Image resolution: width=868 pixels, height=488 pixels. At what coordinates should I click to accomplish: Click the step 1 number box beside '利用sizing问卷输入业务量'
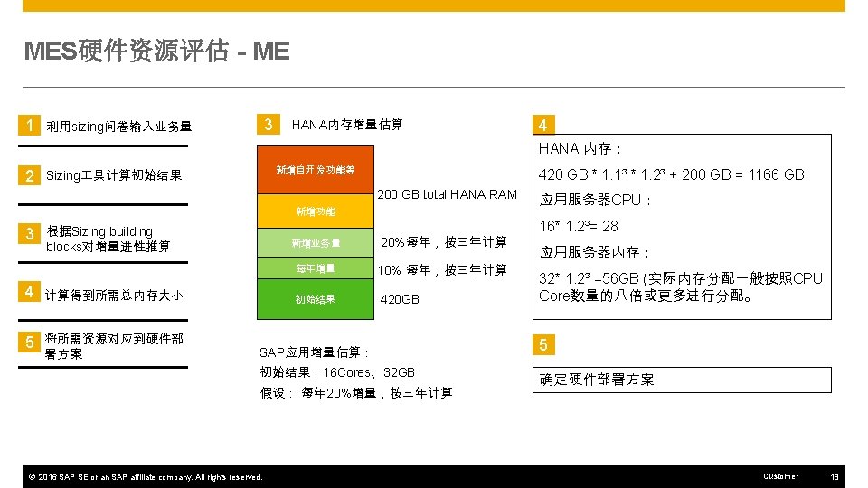(x=29, y=125)
